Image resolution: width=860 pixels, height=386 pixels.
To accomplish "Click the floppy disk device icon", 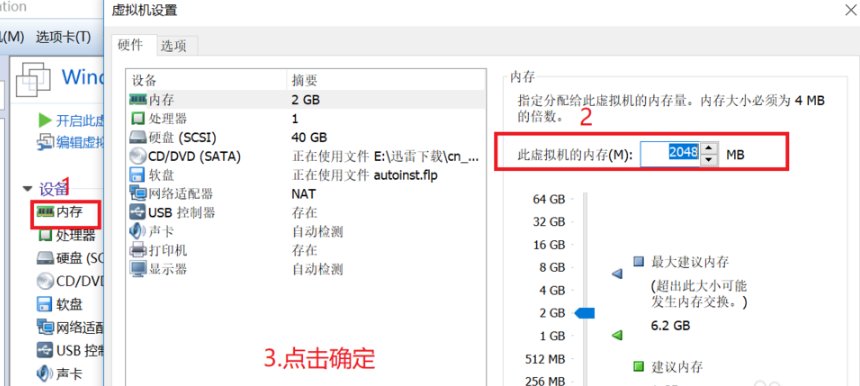I will (x=137, y=175).
